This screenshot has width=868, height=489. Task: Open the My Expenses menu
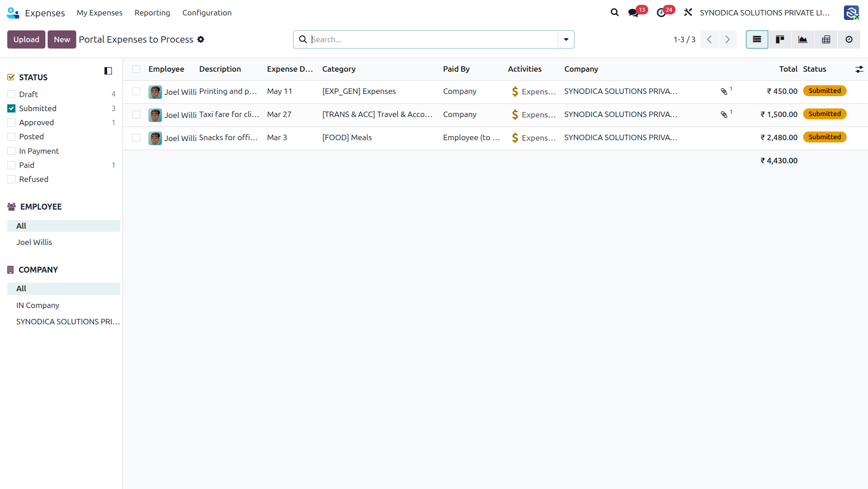99,13
